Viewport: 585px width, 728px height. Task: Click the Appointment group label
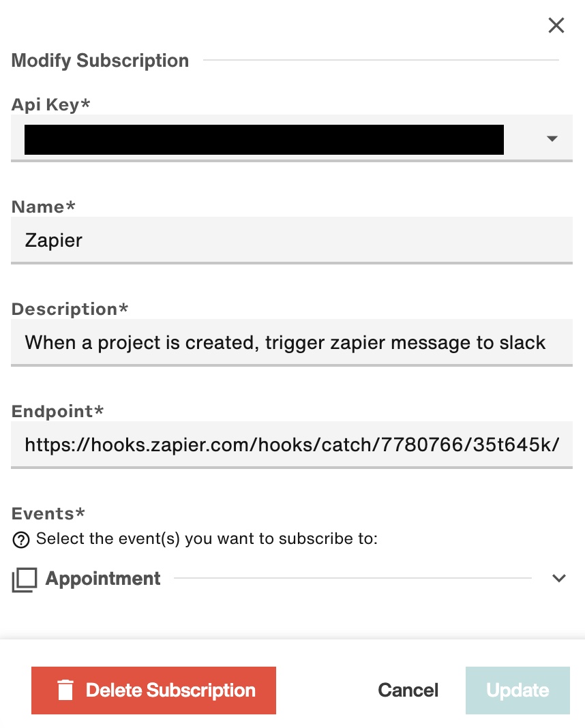click(x=102, y=579)
